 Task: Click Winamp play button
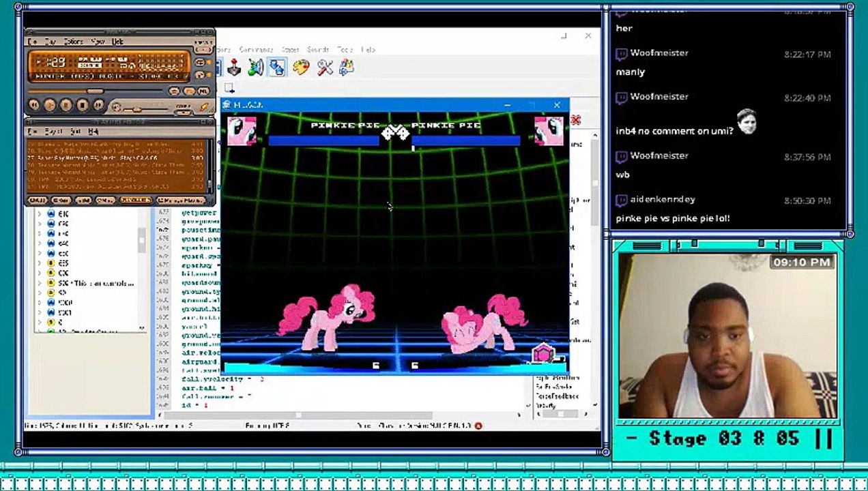coord(50,105)
